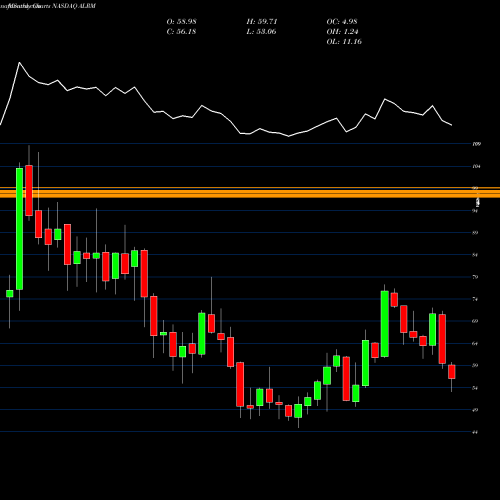Viewport: 500px width, 500px height.
Task: Click the 104 price axis label
Action: tap(476, 166)
